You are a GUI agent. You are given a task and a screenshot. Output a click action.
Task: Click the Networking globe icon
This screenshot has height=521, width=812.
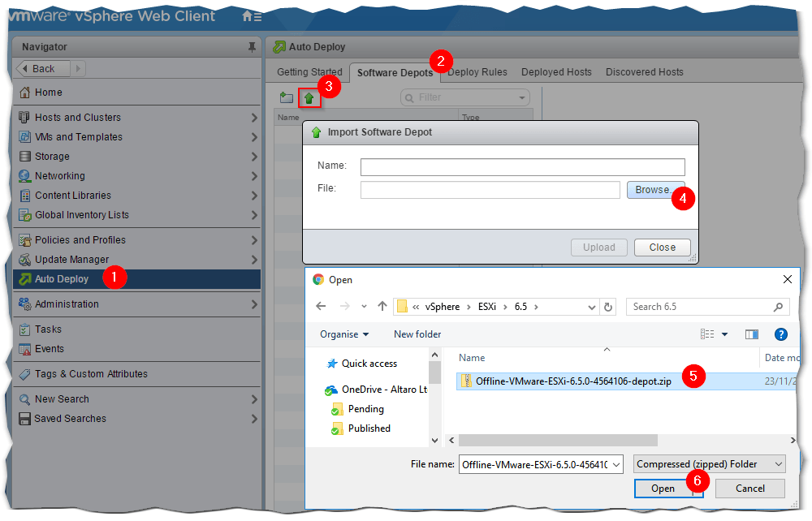[24, 176]
